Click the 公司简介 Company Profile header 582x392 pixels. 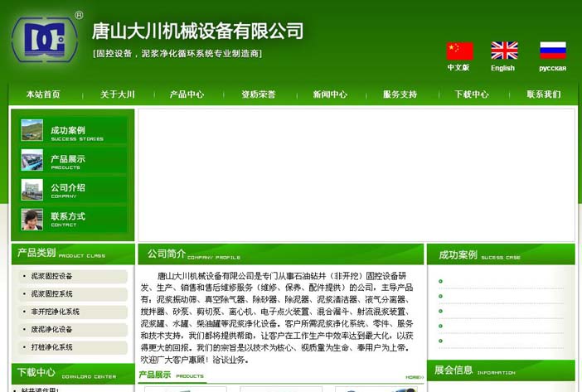pos(280,254)
